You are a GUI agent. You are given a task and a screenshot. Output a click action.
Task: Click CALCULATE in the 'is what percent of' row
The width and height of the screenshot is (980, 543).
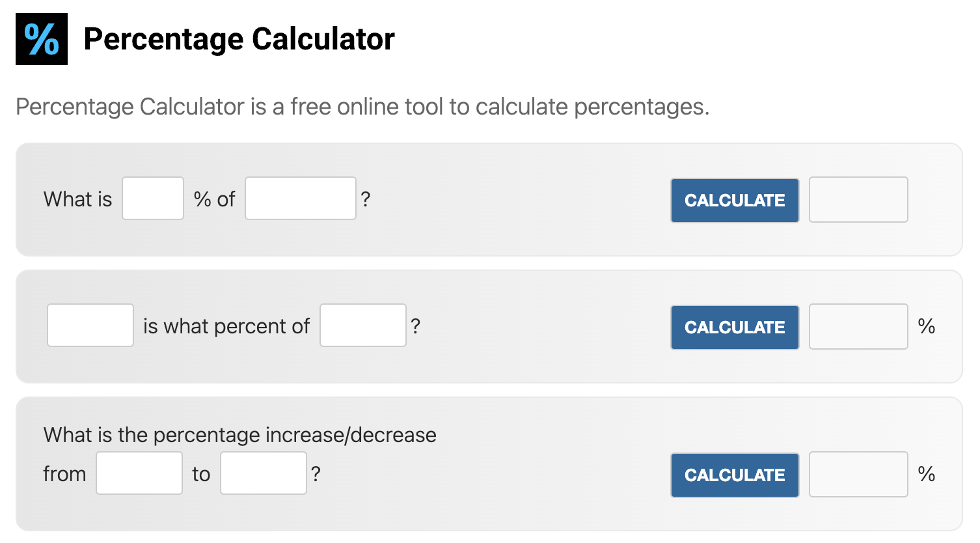click(734, 327)
